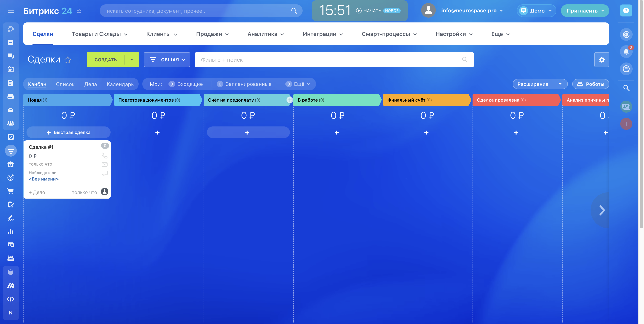
Task: Open the mail icon in left sidebar
Action: [10, 110]
